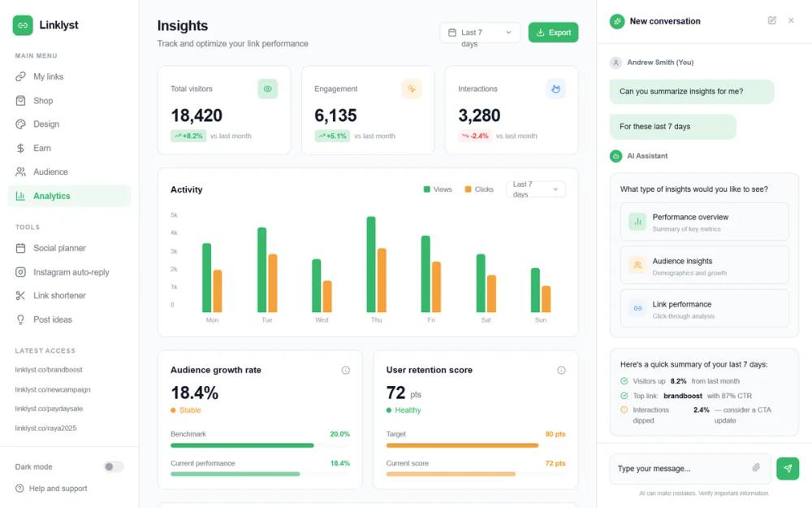The image size is (812, 508).
Task: Start a new chat with the compose icon
Action: [771, 20]
